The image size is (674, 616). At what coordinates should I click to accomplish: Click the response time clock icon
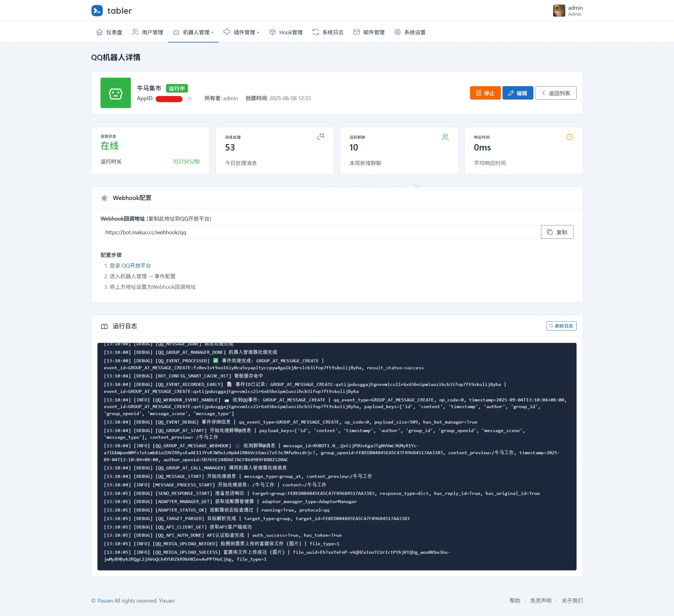569,137
